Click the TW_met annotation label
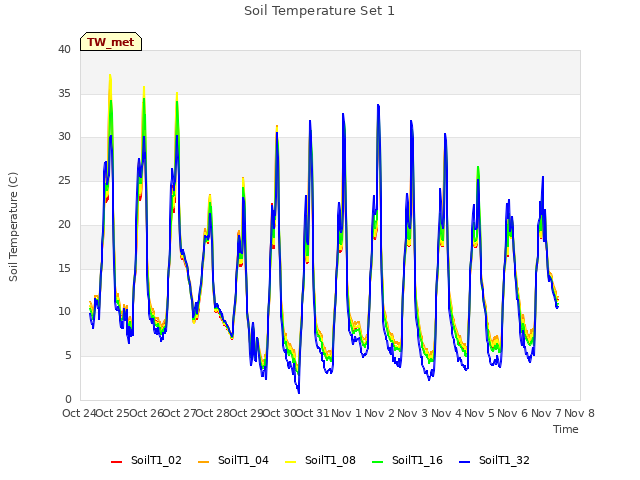 tap(111, 42)
